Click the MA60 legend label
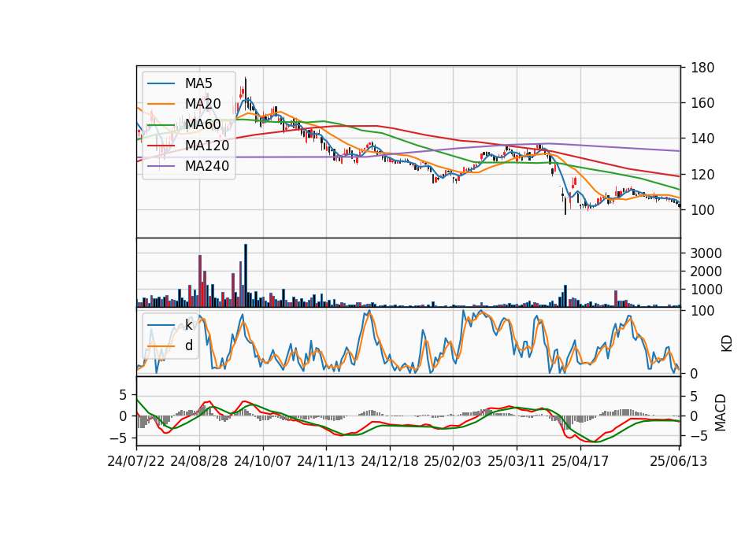 click(x=202, y=124)
